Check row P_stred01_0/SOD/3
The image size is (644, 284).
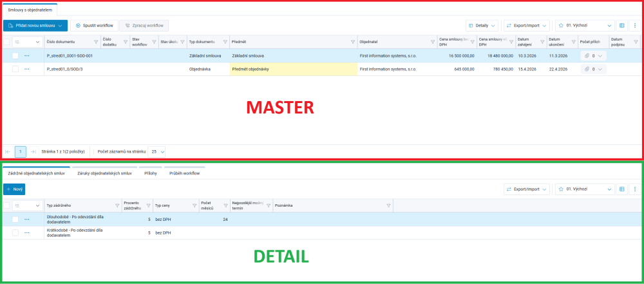click(15, 69)
